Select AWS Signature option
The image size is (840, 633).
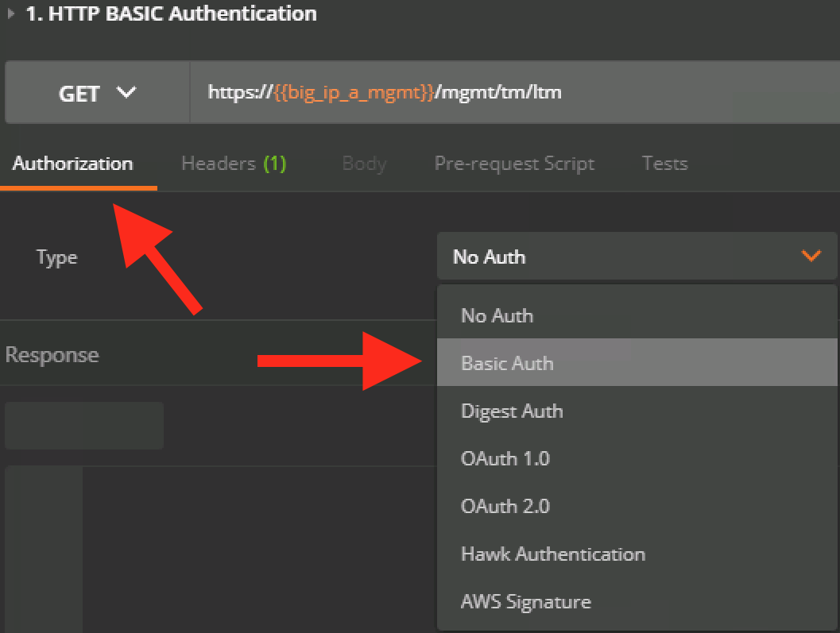[x=637, y=602]
